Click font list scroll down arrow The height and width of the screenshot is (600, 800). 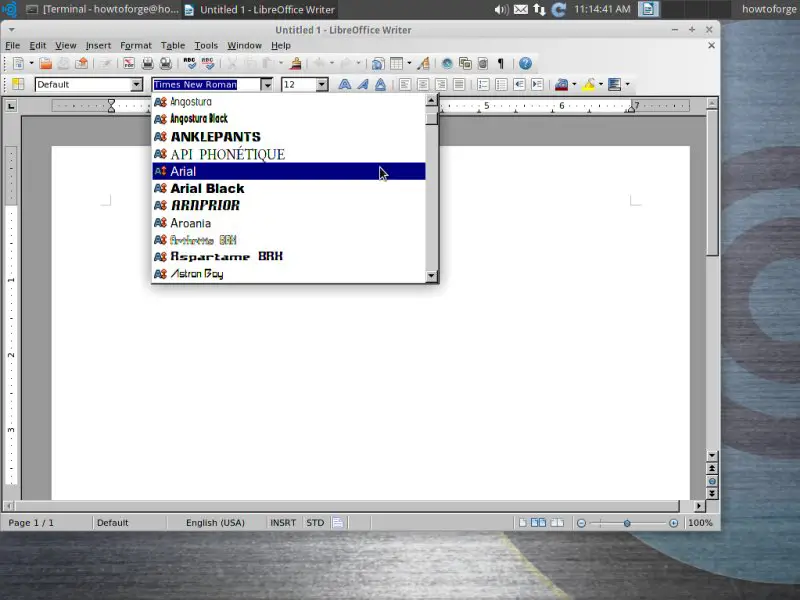tap(432, 276)
